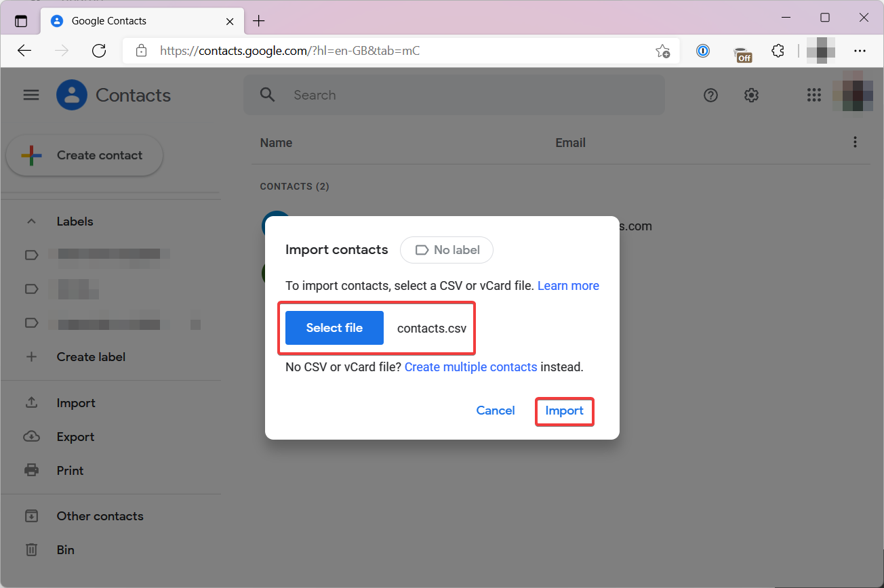
Task: Select the first blurred label item
Action: point(110,255)
